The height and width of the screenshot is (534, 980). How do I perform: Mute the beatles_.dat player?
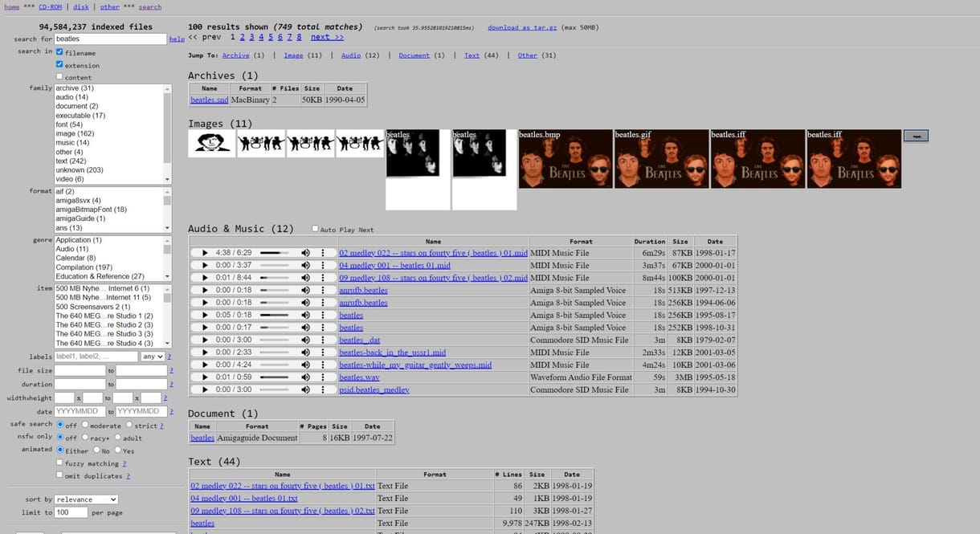pyautogui.click(x=305, y=340)
